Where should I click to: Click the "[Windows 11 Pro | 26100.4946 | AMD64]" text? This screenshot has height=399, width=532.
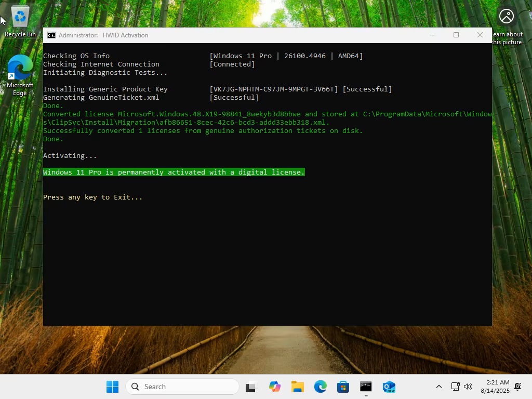[x=286, y=56]
